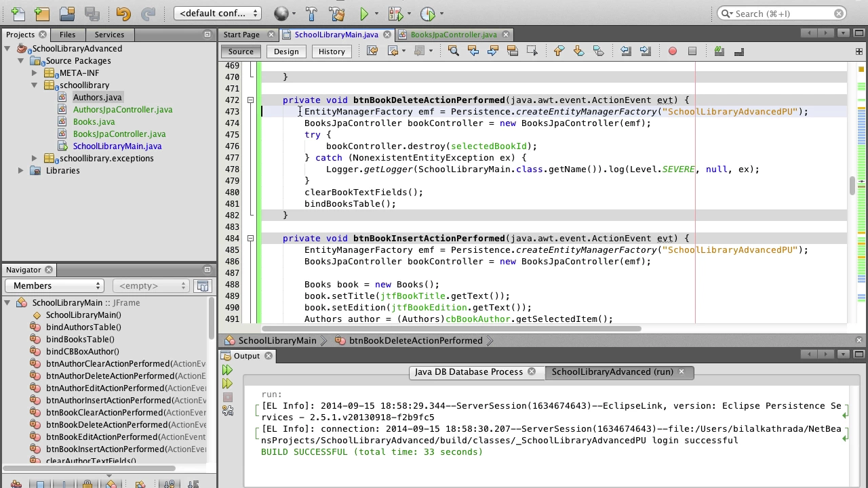
Task: Select SchoolLibraryAdvanced (run) output tab
Action: click(612, 372)
